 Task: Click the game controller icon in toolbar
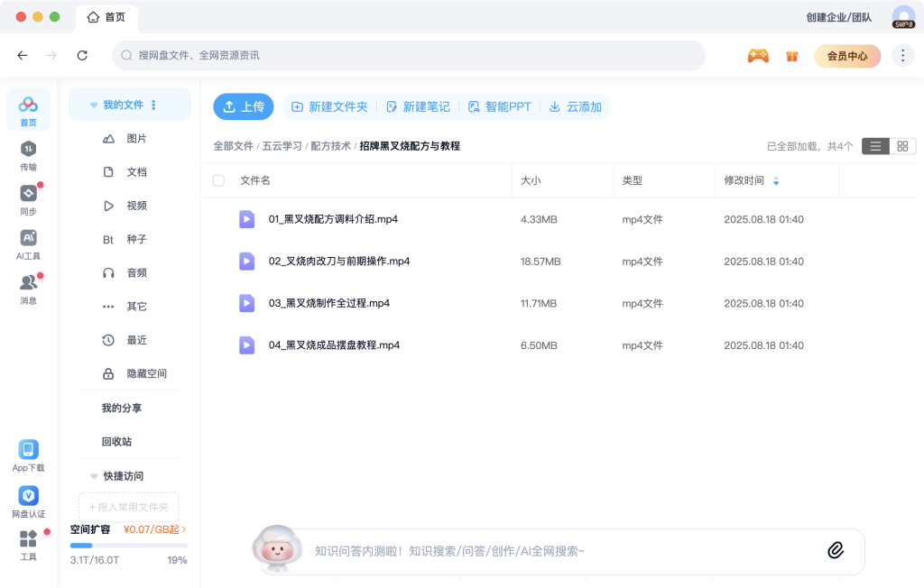click(x=758, y=56)
